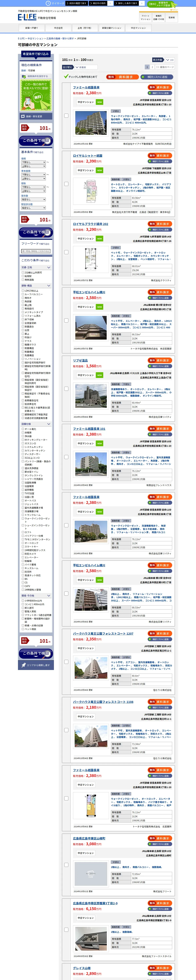Open the 価格 lower-limit dropdown
Viewport: 196px width, 980px height.
[x=33, y=162]
